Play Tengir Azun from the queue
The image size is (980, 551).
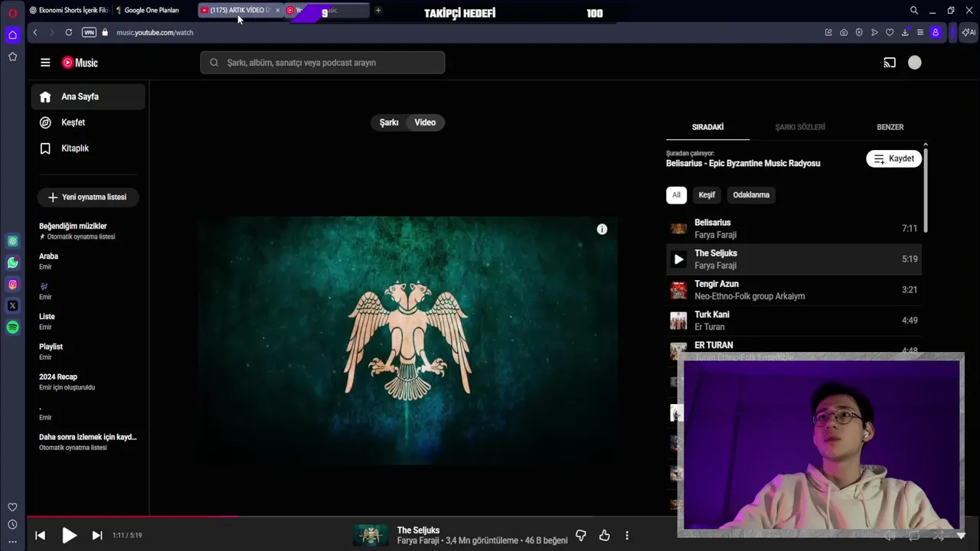tap(793, 290)
